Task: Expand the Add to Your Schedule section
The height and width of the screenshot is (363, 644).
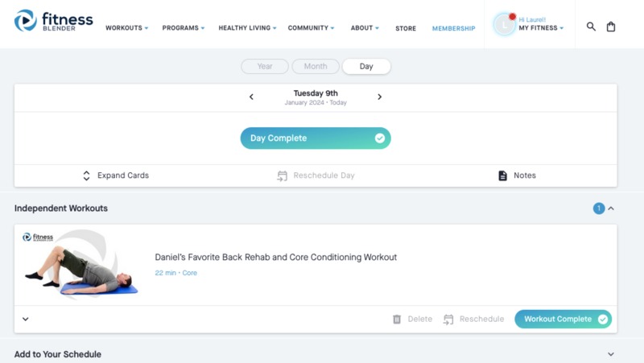Action: [x=611, y=354]
